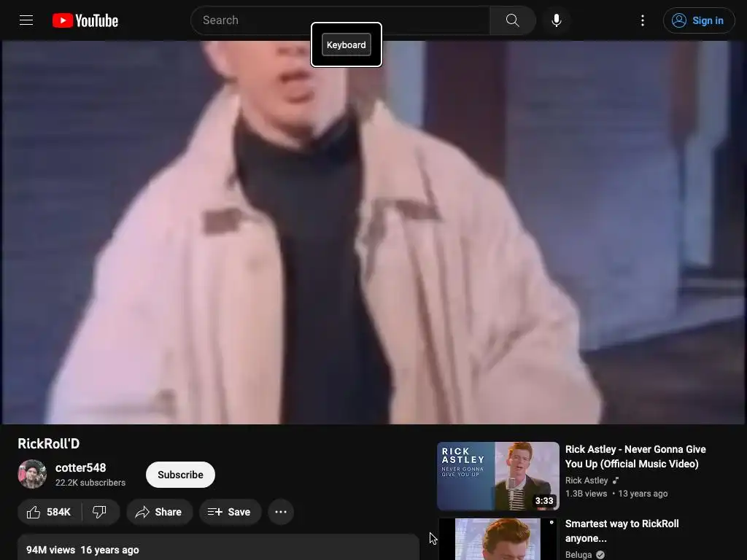Click the video player to pause
Image resolution: width=747 pixels, height=560 pixels.
click(x=373, y=232)
